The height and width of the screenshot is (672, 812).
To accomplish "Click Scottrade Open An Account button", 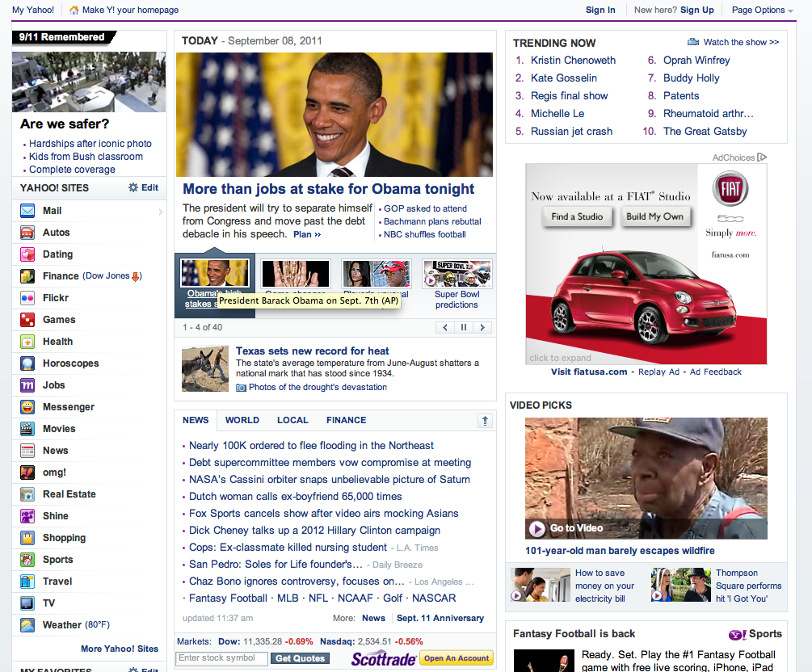I will point(456,658).
